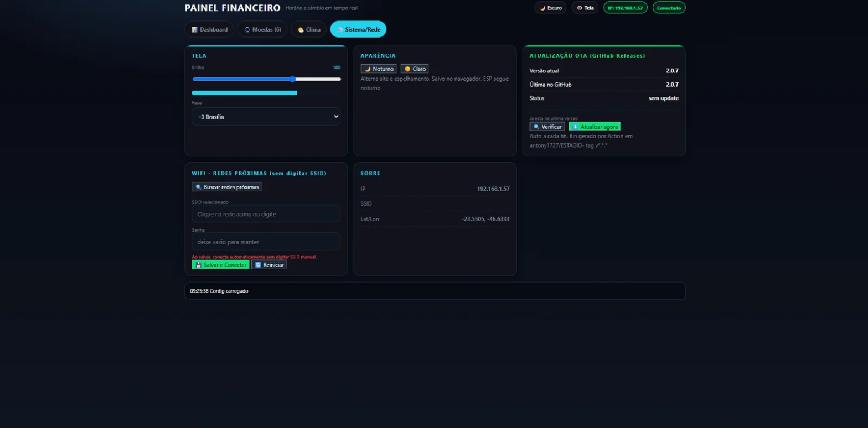Click the cyan brightness level bar
Image resolution: width=868 pixels, height=428 pixels.
coord(244,93)
